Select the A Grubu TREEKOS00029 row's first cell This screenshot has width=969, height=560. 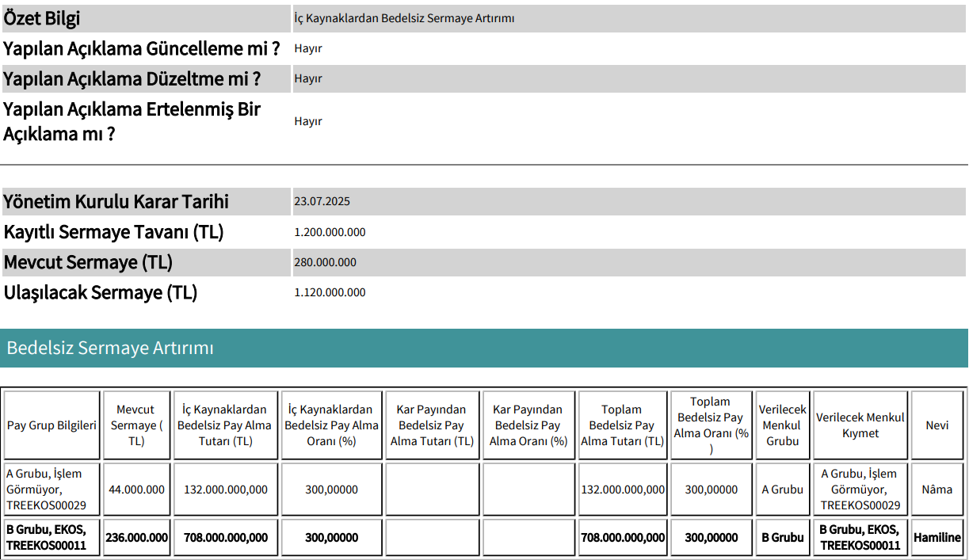(52, 490)
